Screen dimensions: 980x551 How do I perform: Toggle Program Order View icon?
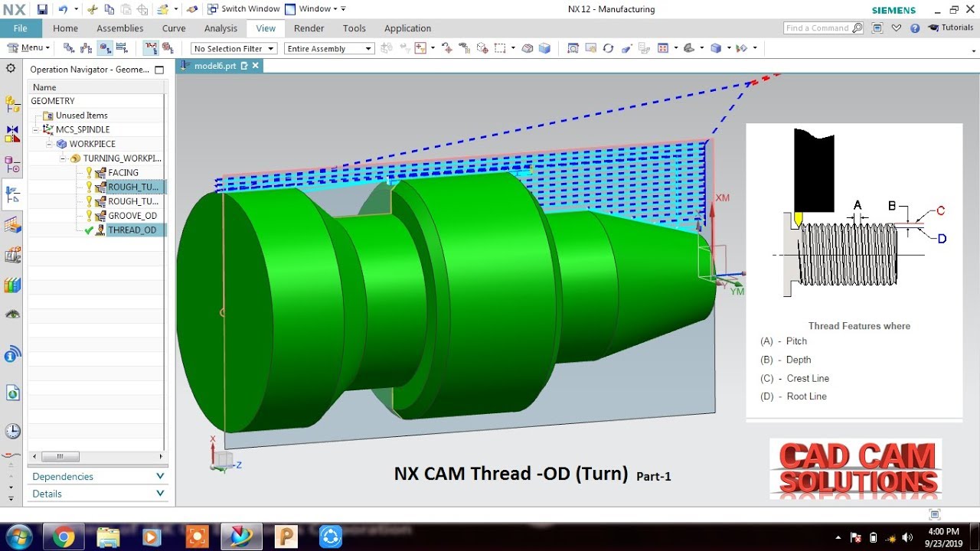coord(69,47)
